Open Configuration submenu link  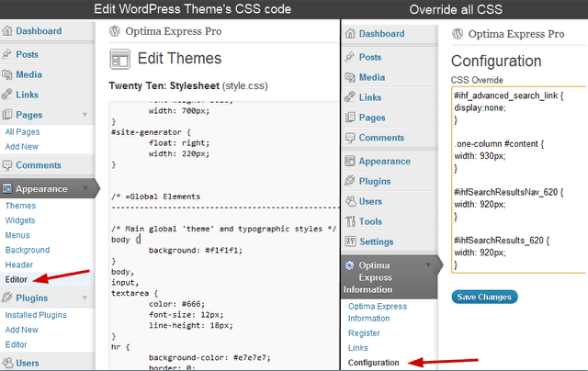(374, 363)
